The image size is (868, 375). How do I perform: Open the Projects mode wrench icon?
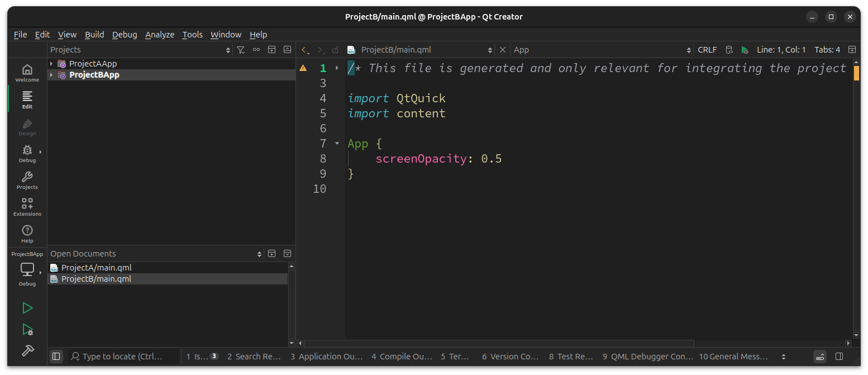[27, 180]
